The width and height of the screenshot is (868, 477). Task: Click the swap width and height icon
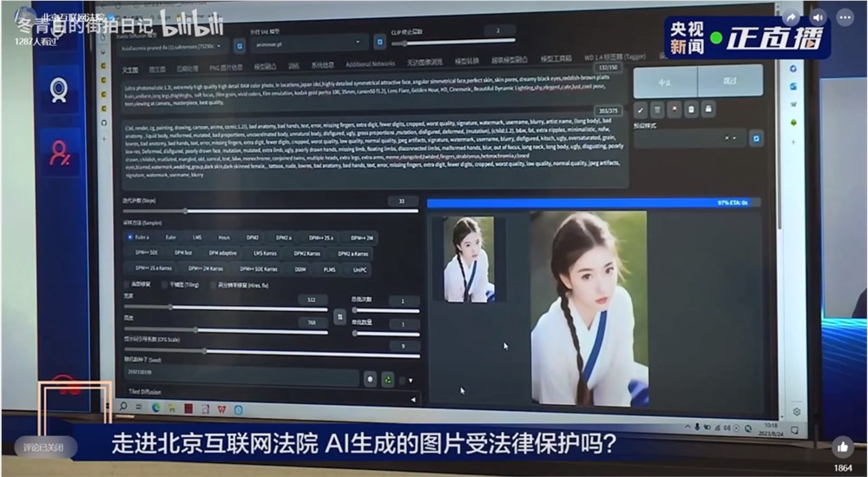point(340,317)
